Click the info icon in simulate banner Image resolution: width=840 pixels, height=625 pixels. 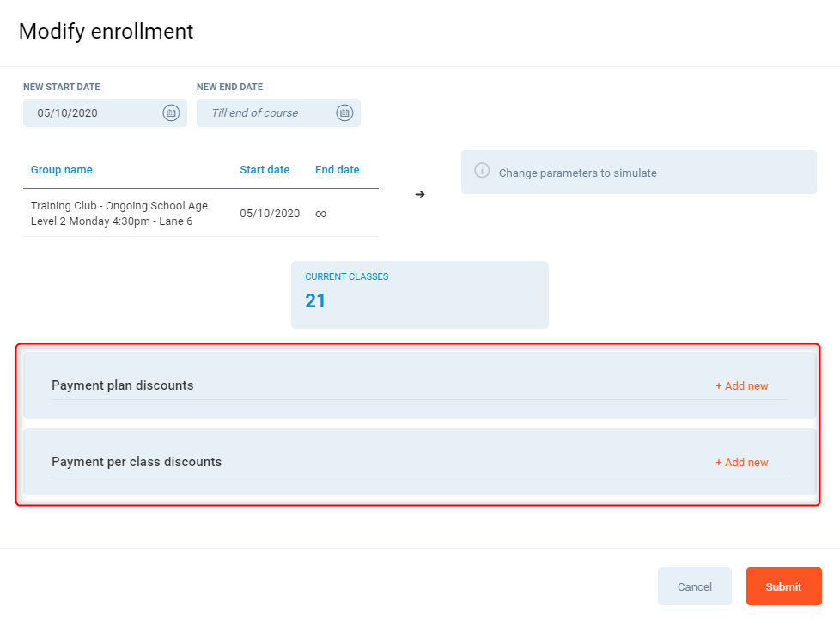(483, 172)
